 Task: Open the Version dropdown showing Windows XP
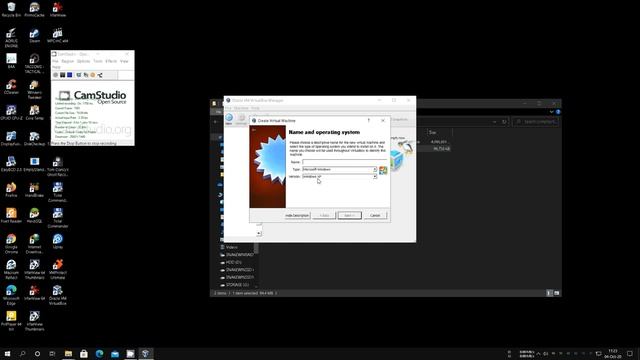coord(340,177)
